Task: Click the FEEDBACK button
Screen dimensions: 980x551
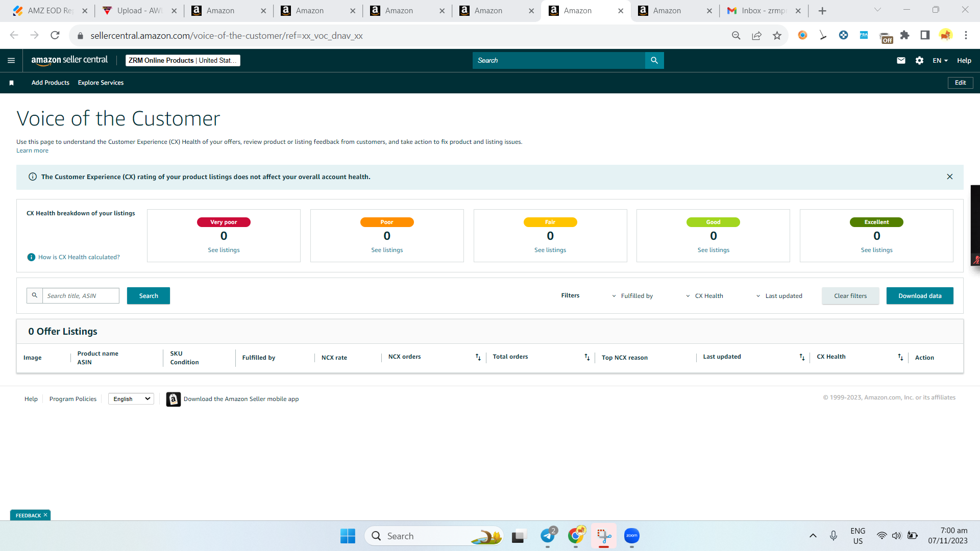Action: point(28,515)
